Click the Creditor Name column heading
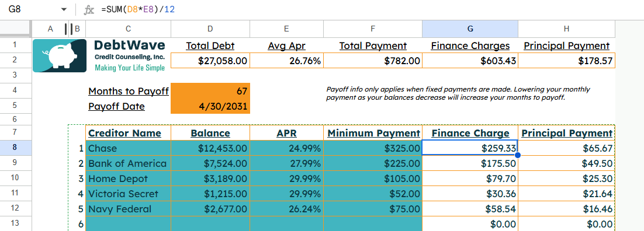 pyautogui.click(x=128, y=133)
